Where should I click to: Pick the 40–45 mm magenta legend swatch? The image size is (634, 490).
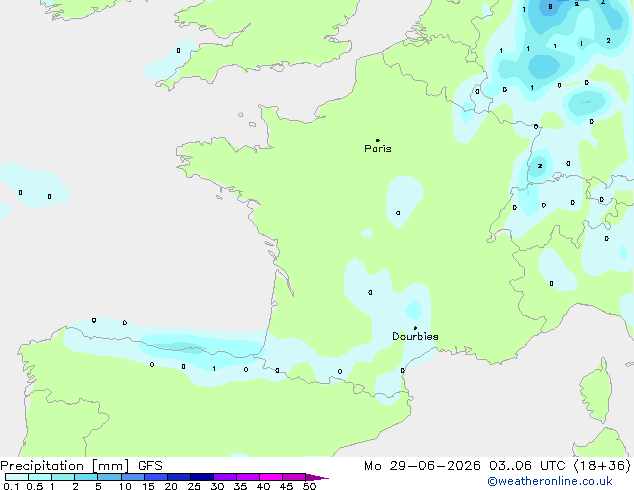click(271, 477)
